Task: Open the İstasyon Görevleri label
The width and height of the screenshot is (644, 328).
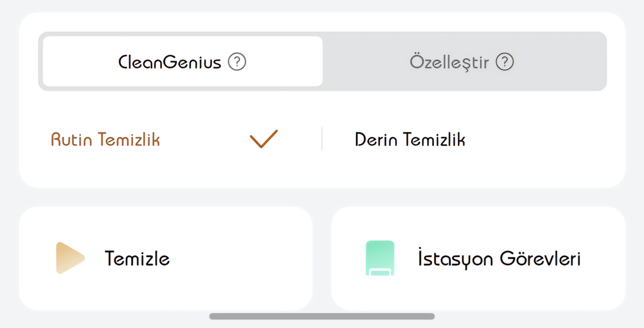Action: pos(499,258)
